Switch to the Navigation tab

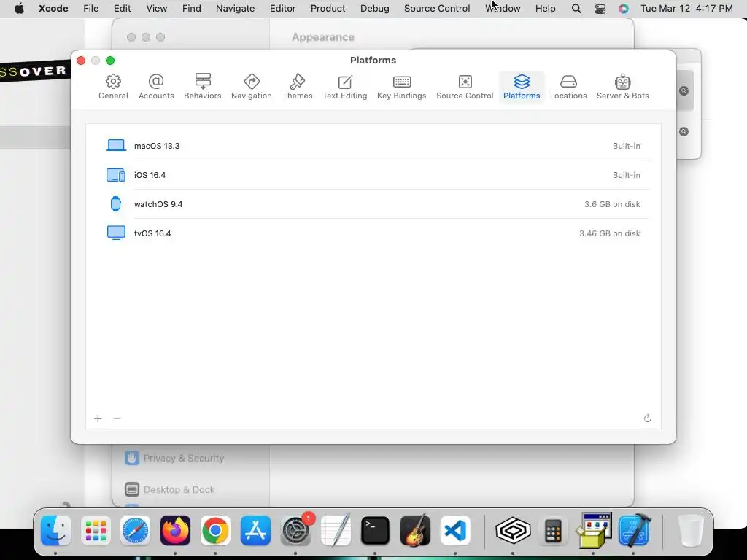click(x=252, y=87)
